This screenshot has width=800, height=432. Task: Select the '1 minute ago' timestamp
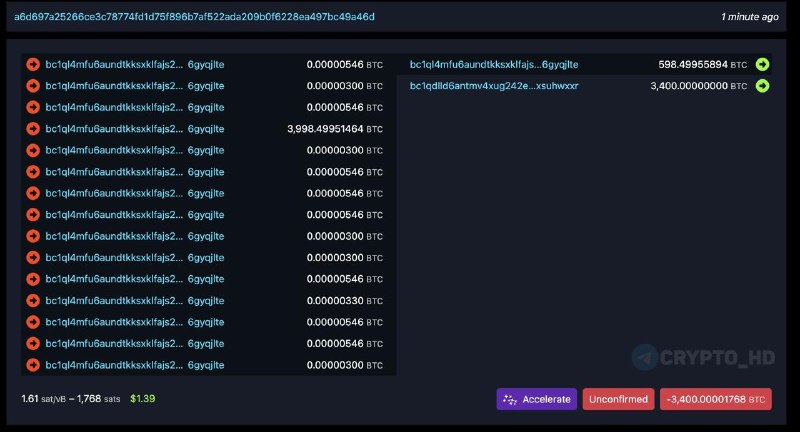pos(749,17)
